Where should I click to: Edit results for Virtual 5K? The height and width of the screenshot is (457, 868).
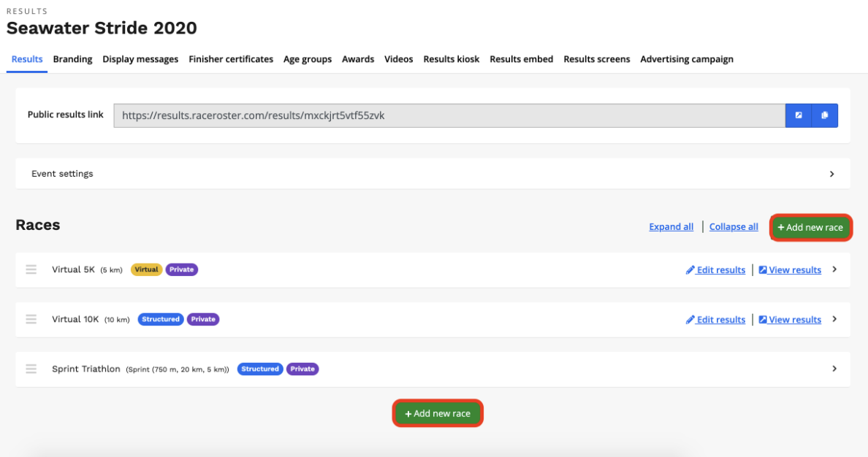click(716, 270)
